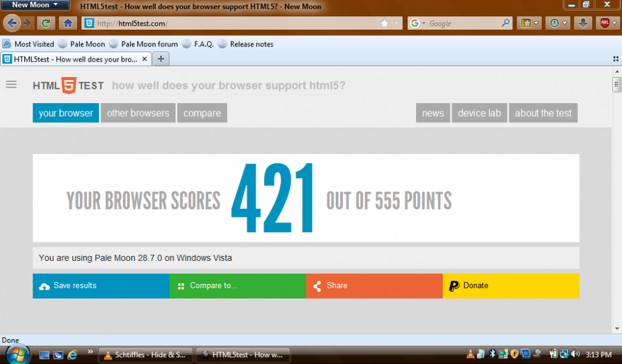Open the Pale Moon home page

(68, 22)
